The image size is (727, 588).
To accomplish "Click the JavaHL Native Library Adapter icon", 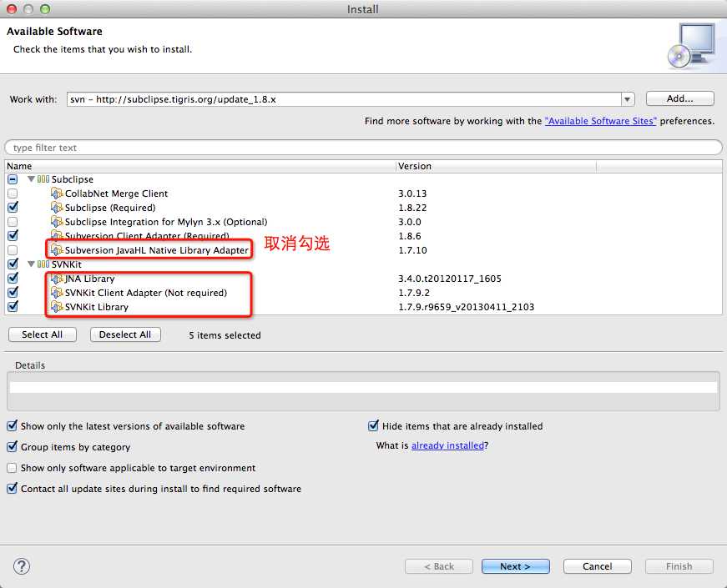I will tap(57, 250).
